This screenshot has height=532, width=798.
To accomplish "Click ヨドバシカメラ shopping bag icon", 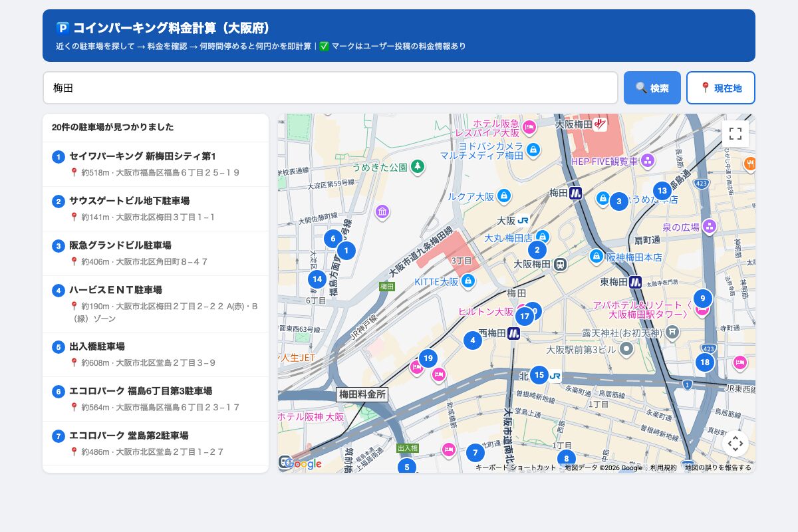I will [533, 150].
